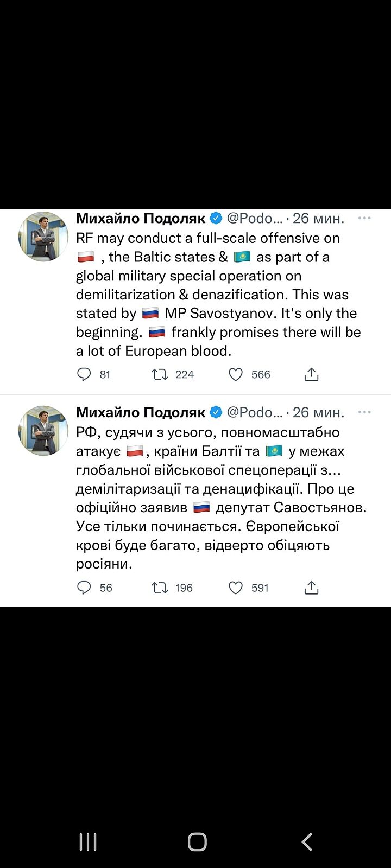Open the Ukrainian tweet text body
Image resolution: width=391 pixels, height=868 pixels.
pos(217,498)
